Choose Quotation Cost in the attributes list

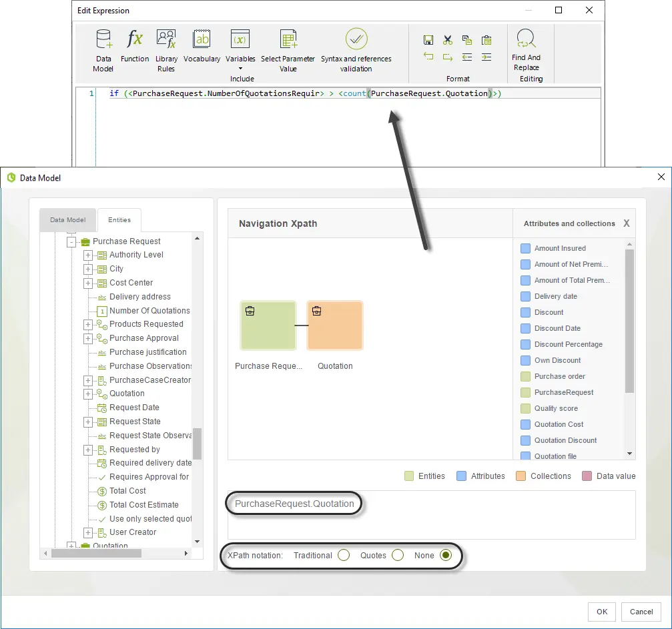559,424
